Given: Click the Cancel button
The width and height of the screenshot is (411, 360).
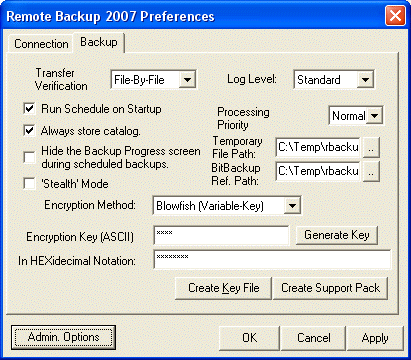Looking at the screenshot, I should (313, 338).
